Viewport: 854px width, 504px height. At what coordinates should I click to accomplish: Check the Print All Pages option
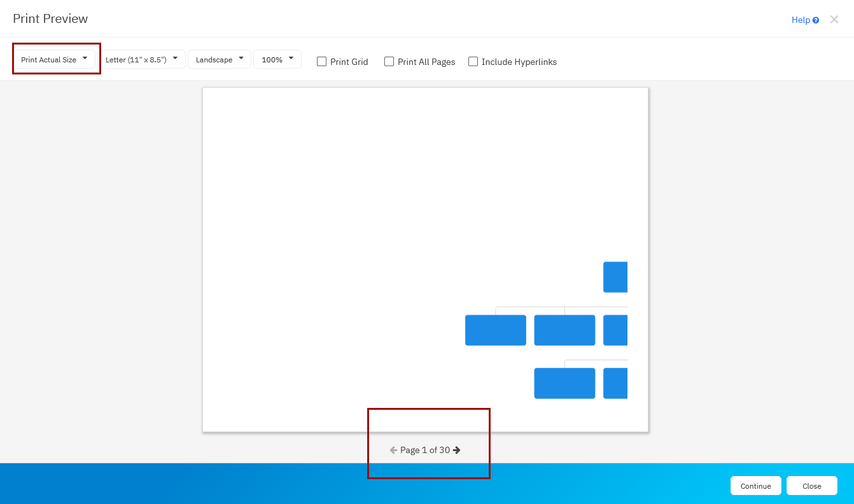[389, 62]
